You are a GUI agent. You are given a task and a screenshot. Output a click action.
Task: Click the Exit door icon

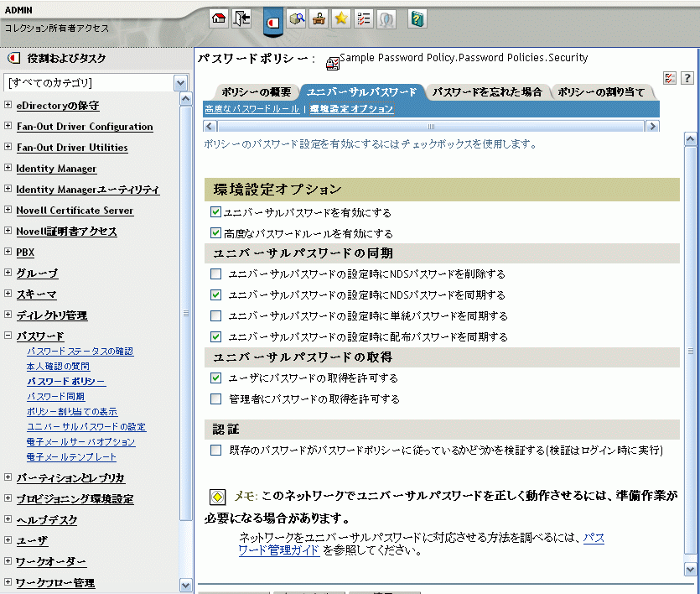tap(242, 18)
